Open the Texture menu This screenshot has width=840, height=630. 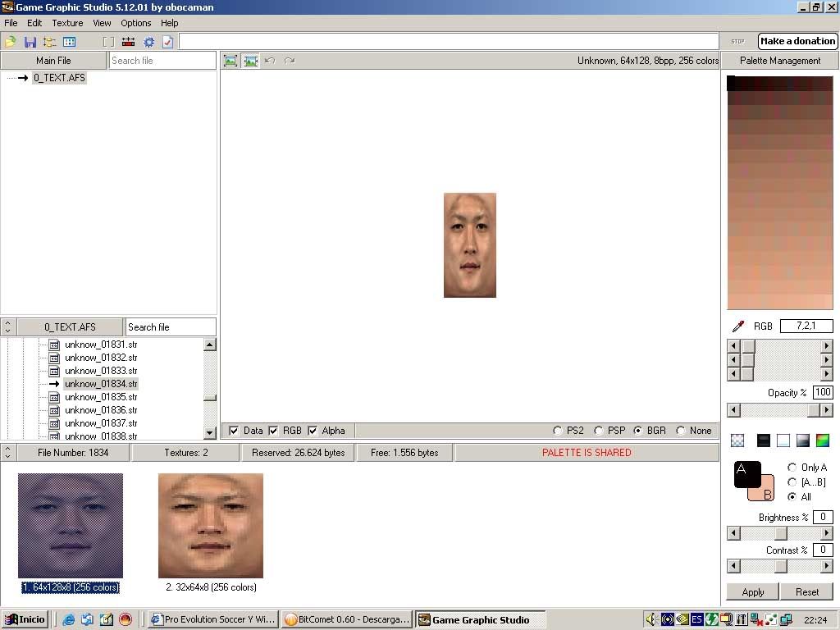click(x=67, y=23)
